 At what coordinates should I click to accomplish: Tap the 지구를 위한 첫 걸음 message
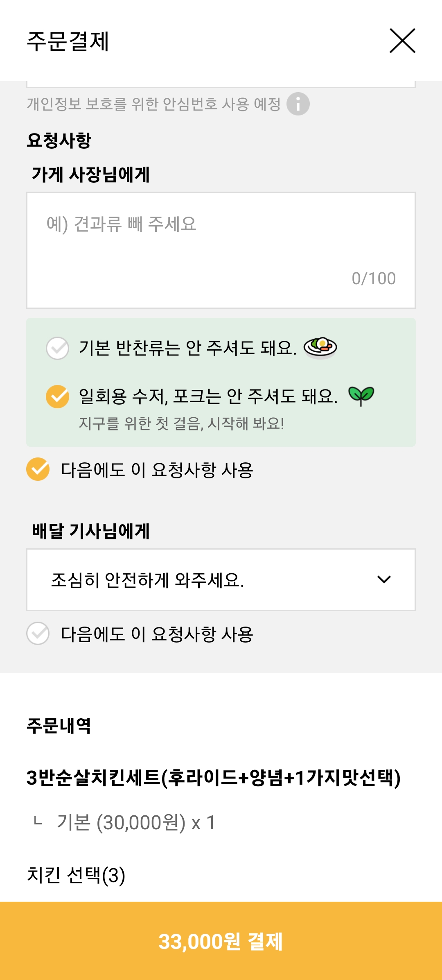click(181, 423)
